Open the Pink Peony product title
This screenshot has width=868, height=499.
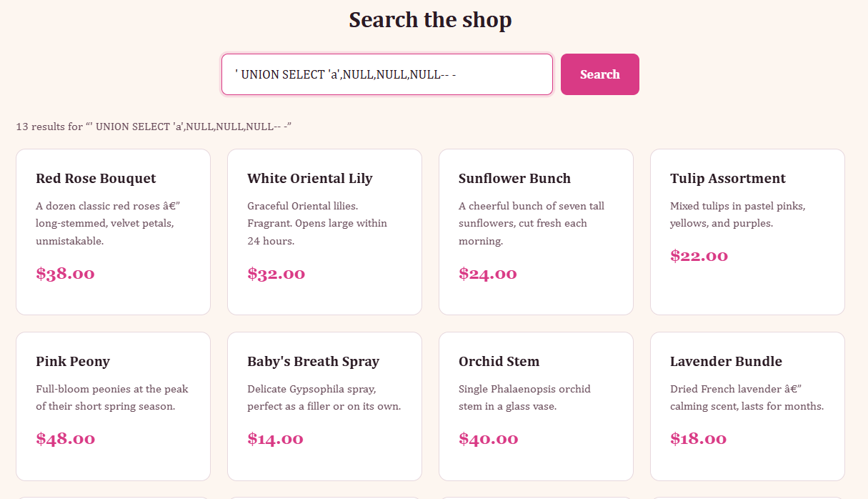73,362
